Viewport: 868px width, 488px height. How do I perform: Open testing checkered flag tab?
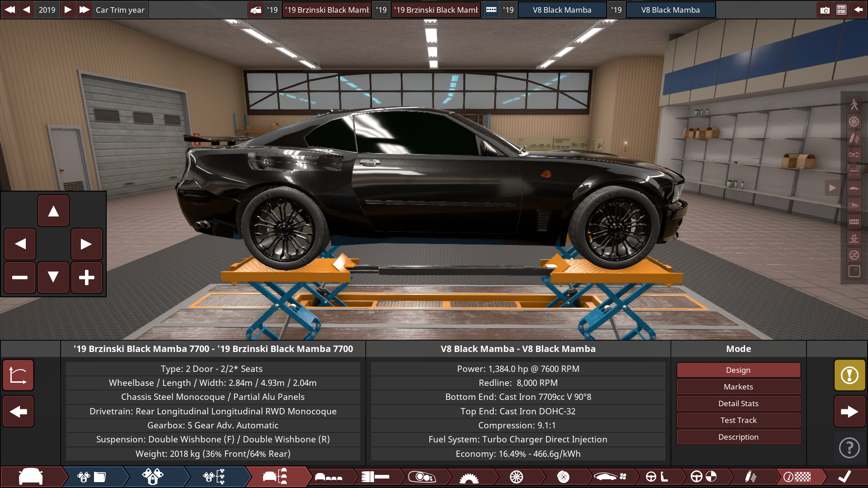pyautogui.click(x=797, y=477)
